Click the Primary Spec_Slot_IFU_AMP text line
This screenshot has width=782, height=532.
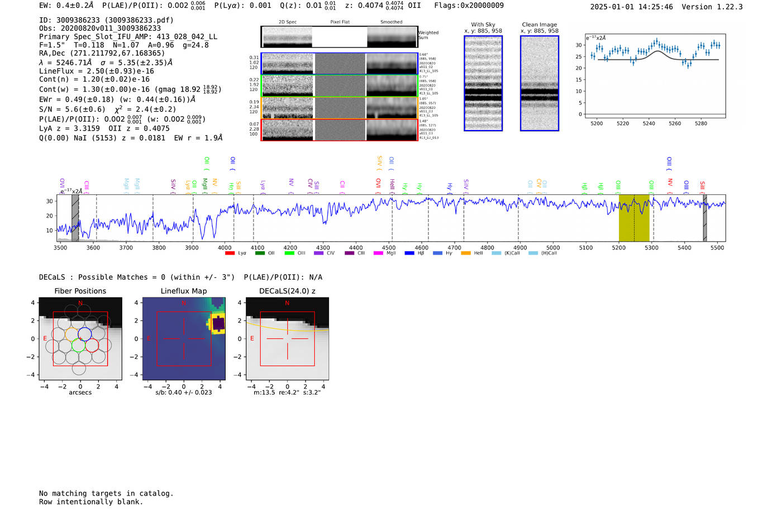[128, 37]
